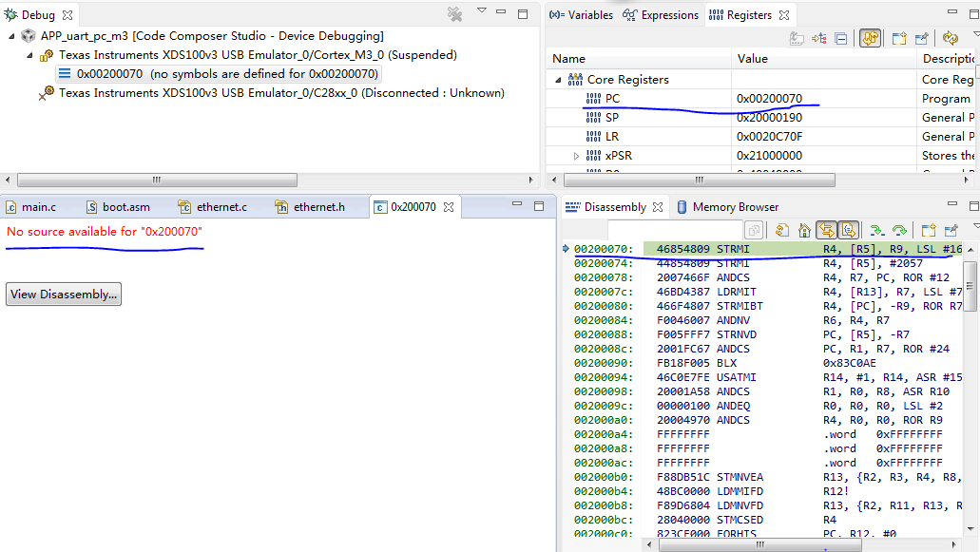The height and width of the screenshot is (552, 980).
Task: Click the tree layout icon in Registers toolbar
Action: tap(819, 38)
